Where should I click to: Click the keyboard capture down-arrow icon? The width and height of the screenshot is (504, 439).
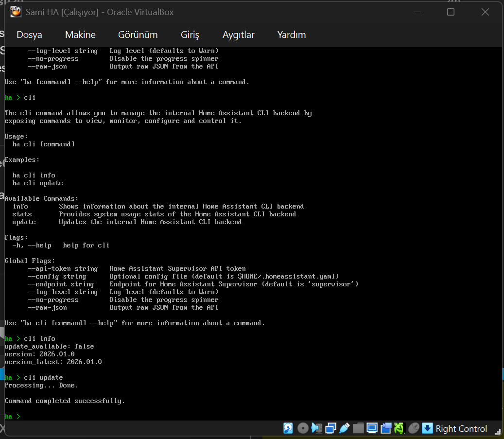427,428
